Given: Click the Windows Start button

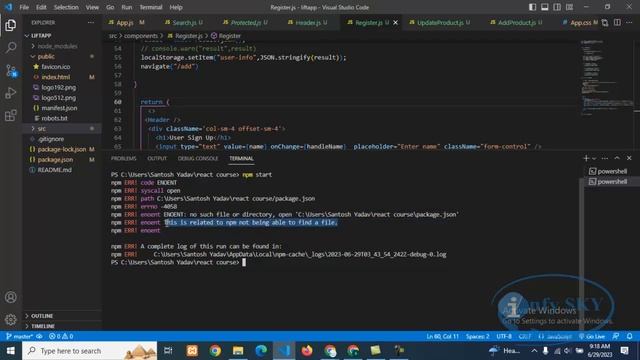Looking at the screenshot, I should coord(11,351).
